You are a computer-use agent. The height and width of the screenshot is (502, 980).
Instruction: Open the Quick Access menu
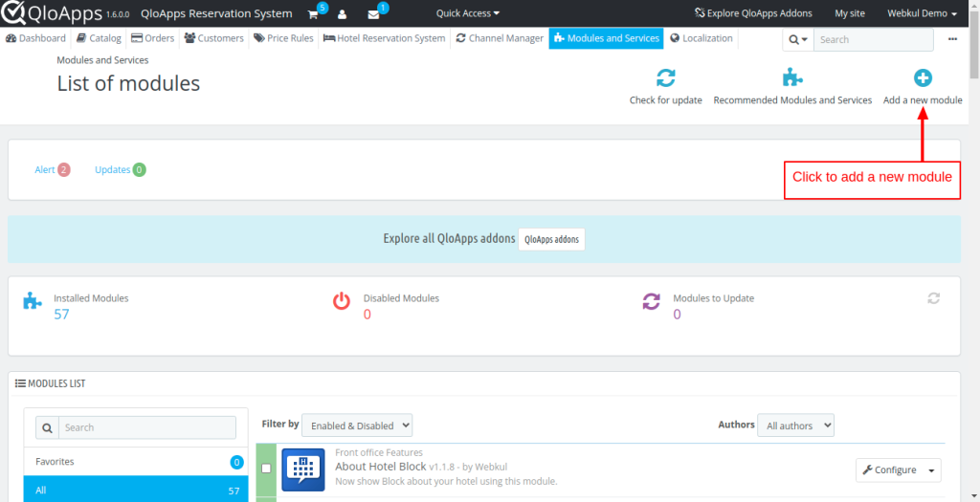(467, 13)
